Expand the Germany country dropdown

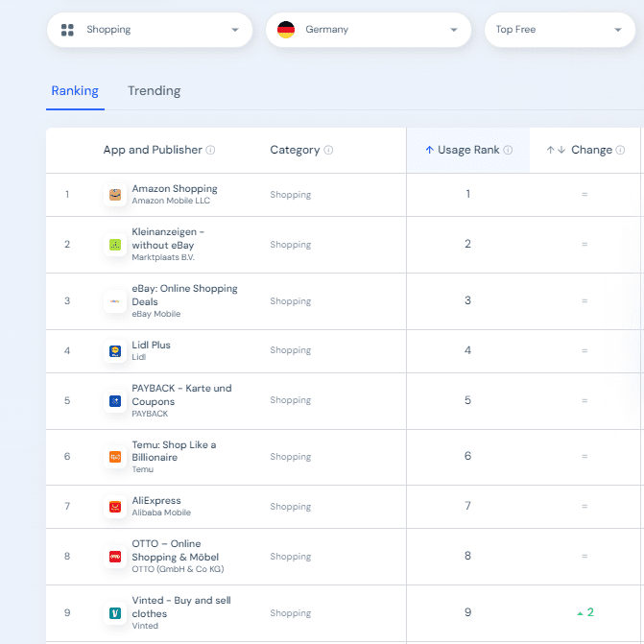tap(369, 30)
